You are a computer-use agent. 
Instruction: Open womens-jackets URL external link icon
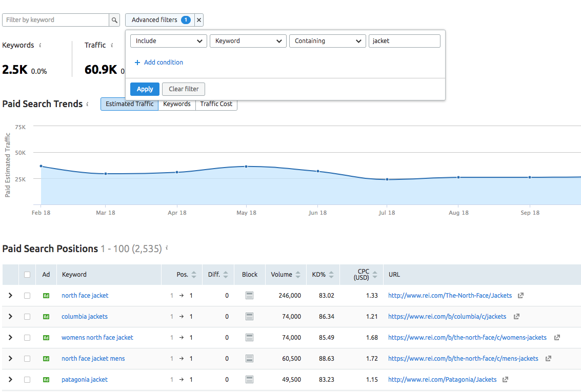[557, 338]
